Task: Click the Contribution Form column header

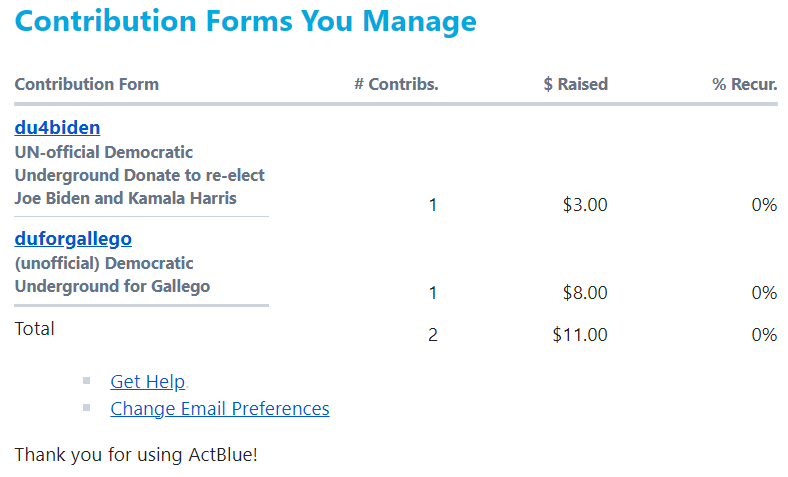Action: pyautogui.click(x=86, y=84)
